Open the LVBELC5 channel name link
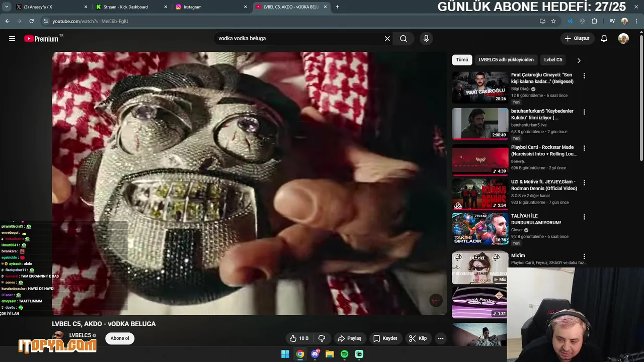This screenshot has width=644, height=362. pos(80,335)
